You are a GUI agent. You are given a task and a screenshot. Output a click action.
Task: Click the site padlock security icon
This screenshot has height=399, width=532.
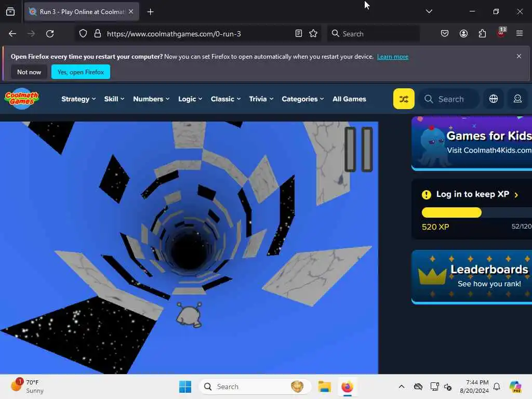pyautogui.click(x=98, y=34)
